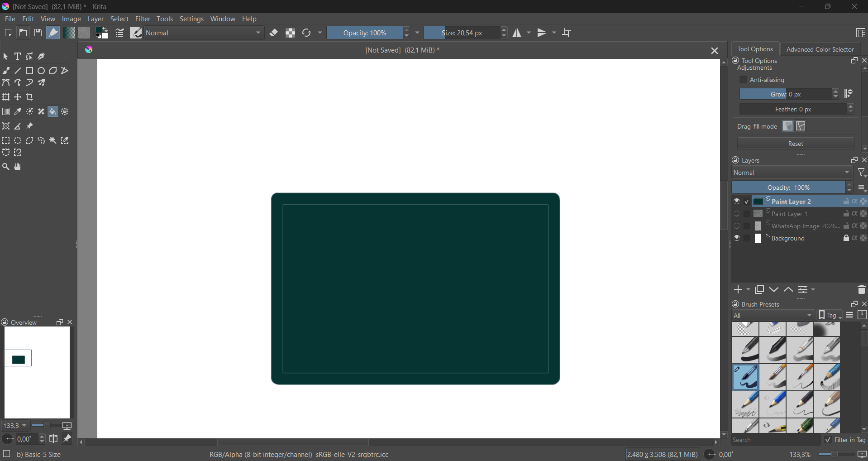Click the horizontal mirror tool icon
Screen dimensions: 868x461
517,33
